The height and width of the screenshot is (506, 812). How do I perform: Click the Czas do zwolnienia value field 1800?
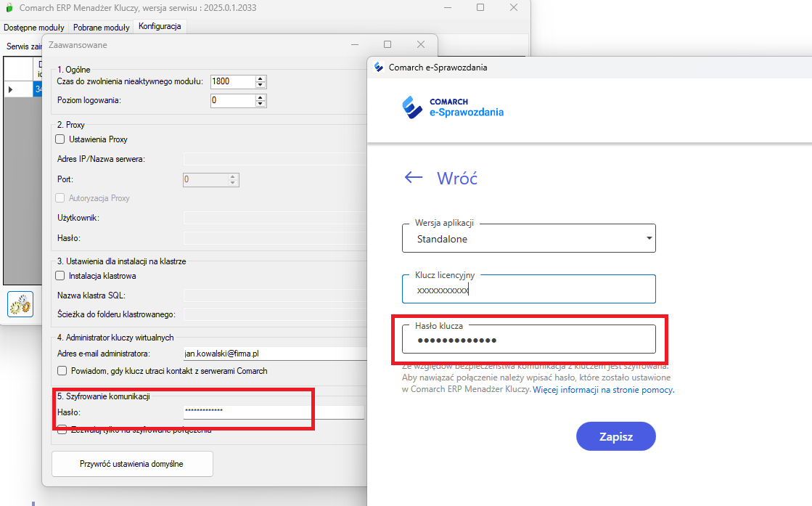pos(233,81)
